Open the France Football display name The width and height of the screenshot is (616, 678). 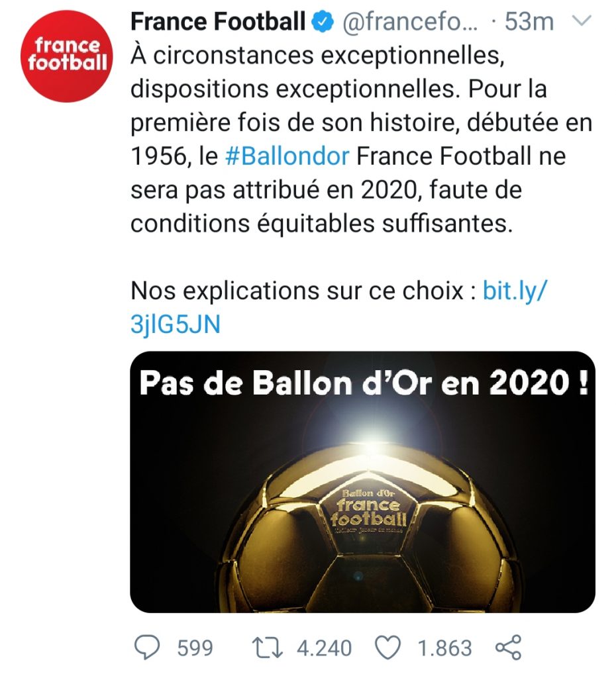coord(218,23)
